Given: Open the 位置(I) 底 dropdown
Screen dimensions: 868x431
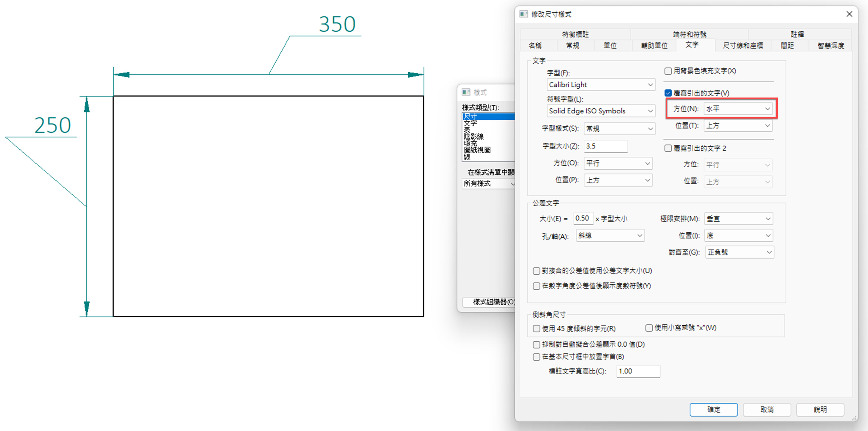Looking at the screenshot, I should pos(738,236).
